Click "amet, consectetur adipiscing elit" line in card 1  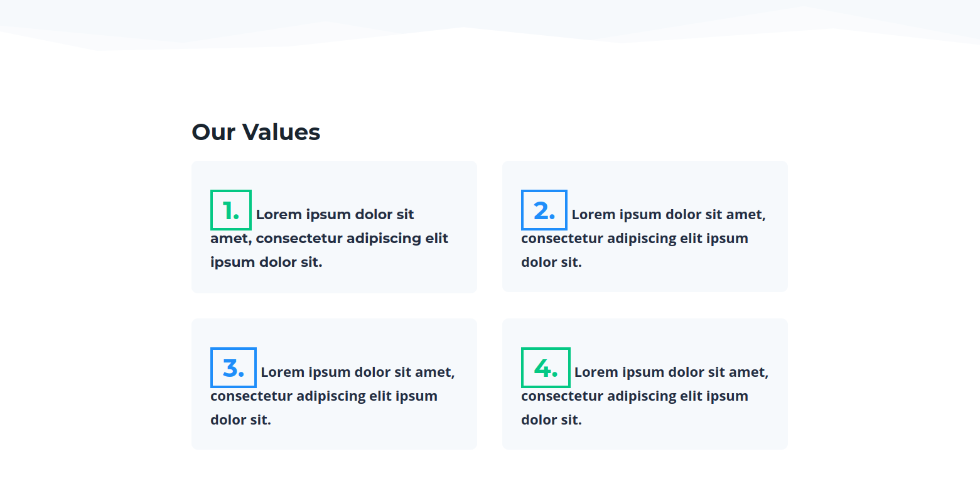330,239
